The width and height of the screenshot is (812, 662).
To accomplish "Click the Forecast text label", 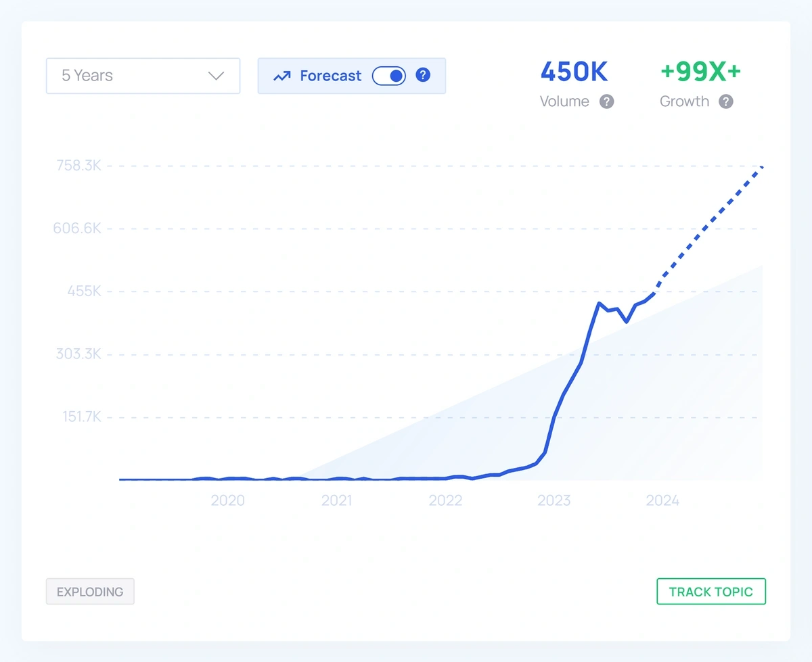I will (330, 76).
